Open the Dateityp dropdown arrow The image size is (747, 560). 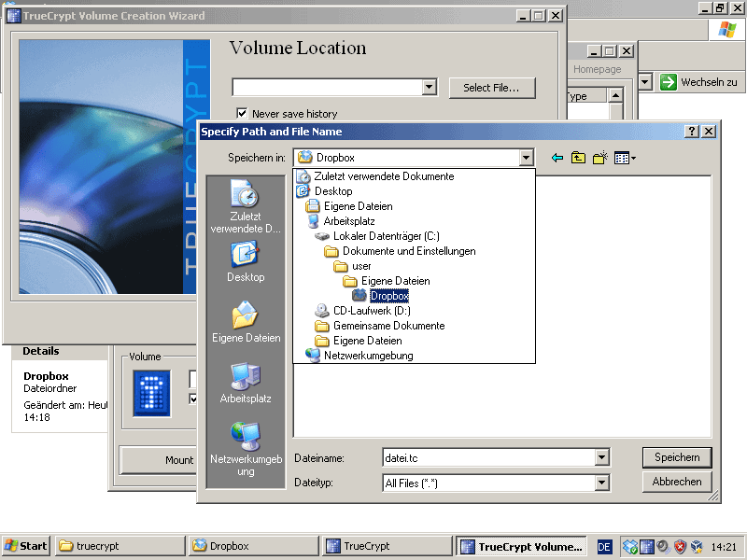tap(601, 483)
